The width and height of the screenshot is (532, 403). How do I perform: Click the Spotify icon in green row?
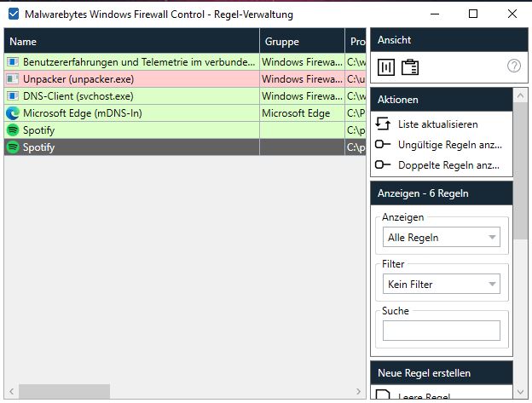pyautogui.click(x=13, y=130)
